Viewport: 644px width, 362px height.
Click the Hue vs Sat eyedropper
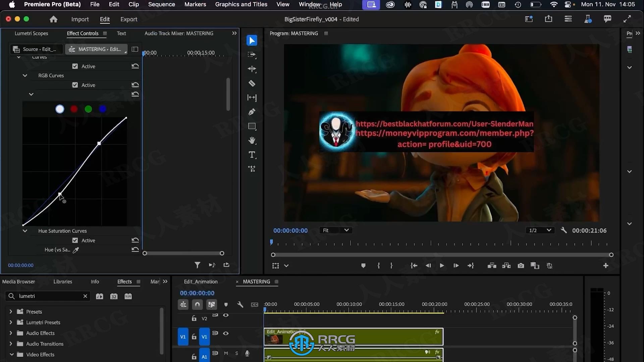pos(76,250)
